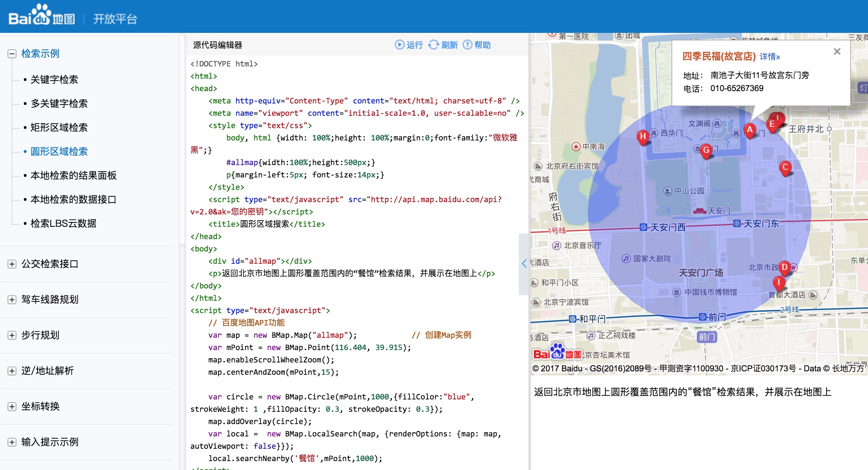The image size is (868, 470).
Task: Open 详情» link in the info window
Action: point(769,57)
